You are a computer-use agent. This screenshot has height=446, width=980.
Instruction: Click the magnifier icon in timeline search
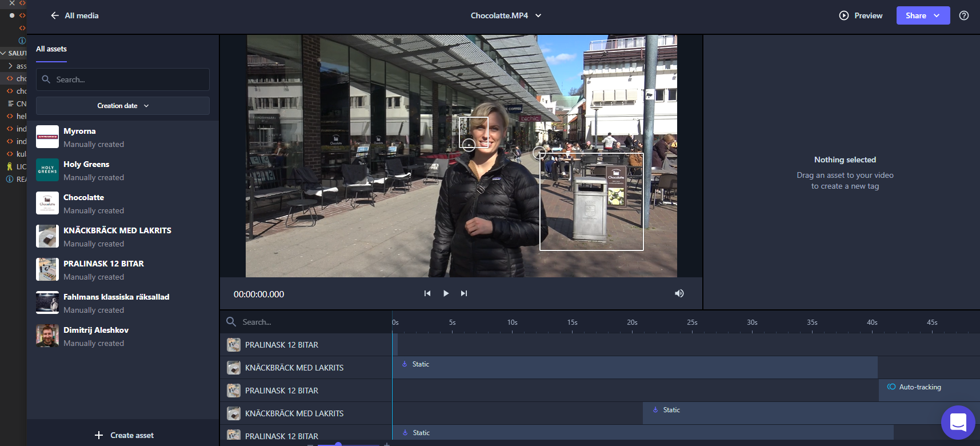pos(231,322)
